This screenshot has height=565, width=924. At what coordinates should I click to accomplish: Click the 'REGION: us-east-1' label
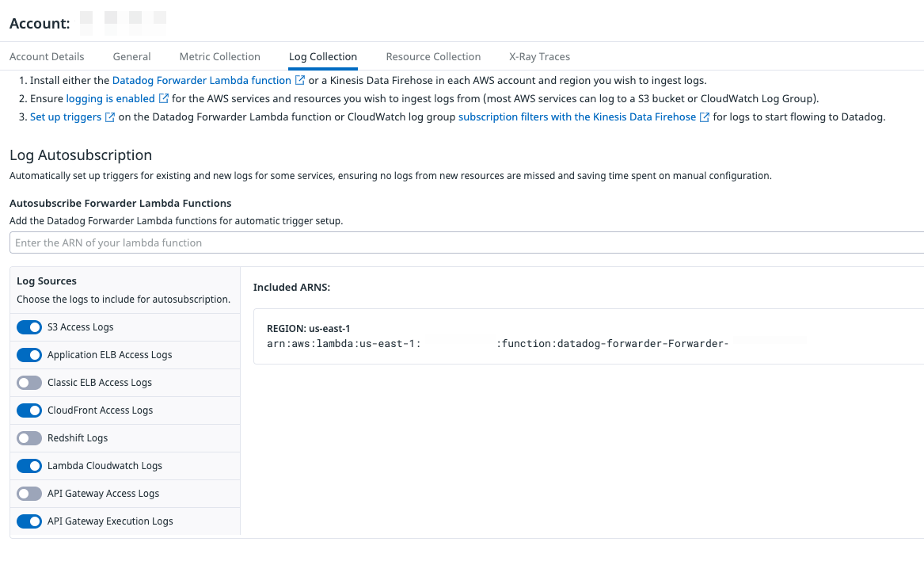pyautogui.click(x=308, y=329)
